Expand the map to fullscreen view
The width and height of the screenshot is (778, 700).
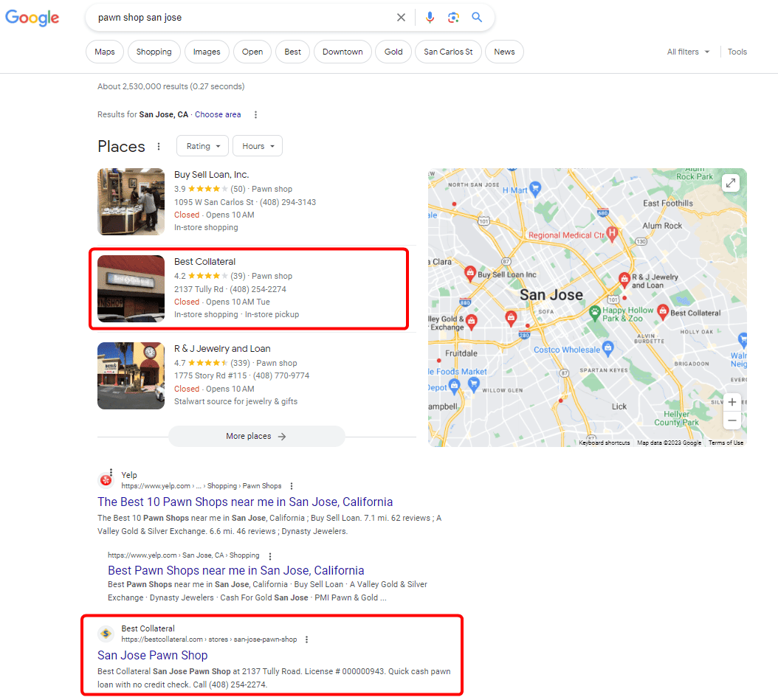click(x=730, y=182)
